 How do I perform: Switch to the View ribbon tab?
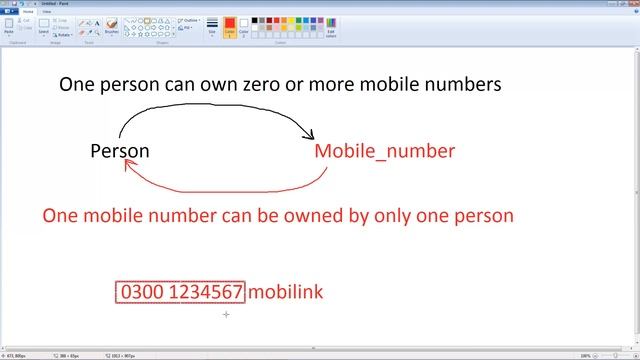click(47, 11)
